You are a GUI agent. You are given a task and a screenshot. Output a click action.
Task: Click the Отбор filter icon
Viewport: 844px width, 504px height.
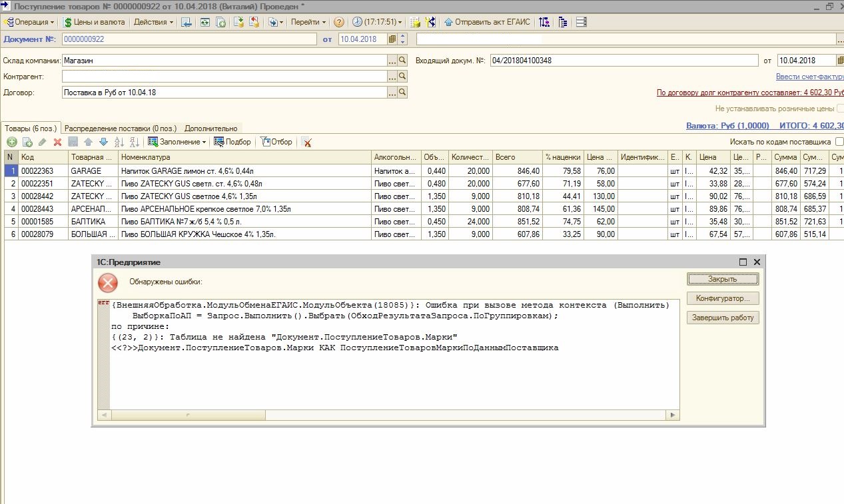point(276,142)
